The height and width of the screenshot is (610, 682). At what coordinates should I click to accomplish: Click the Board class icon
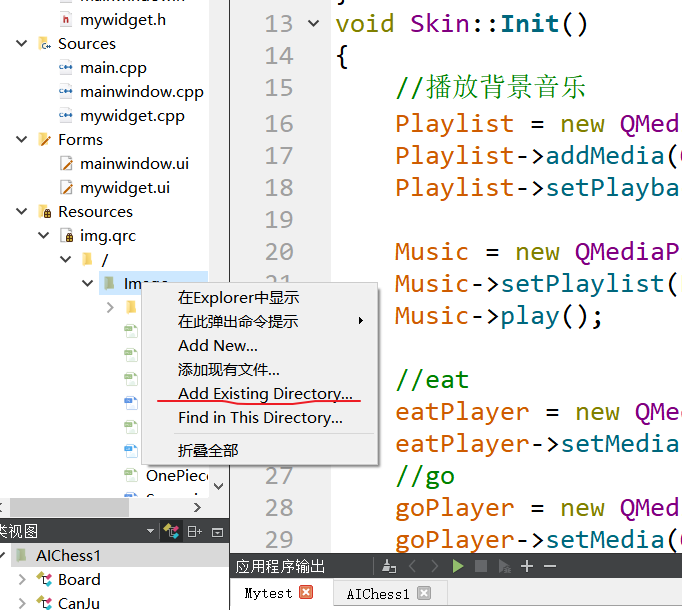(44, 579)
